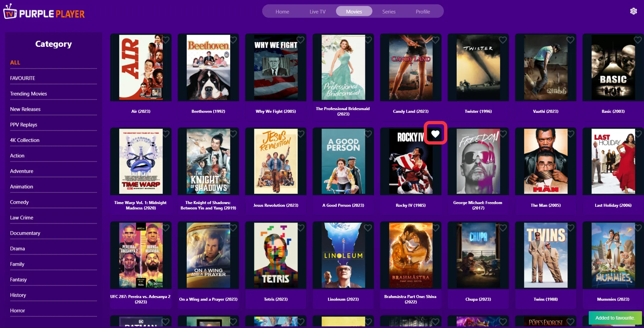Browse Trending Movies category
644x328 pixels.
point(53,94)
